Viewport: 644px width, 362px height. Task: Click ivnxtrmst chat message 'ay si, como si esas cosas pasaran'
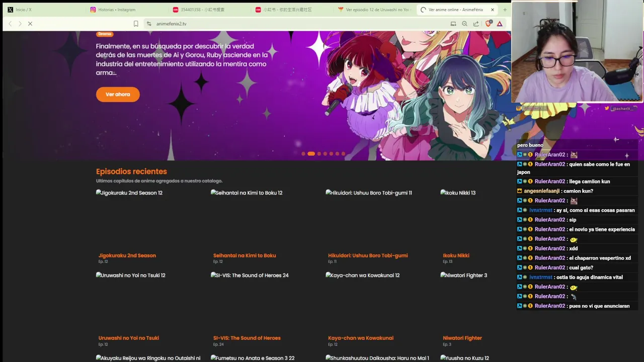pyautogui.click(x=596, y=210)
